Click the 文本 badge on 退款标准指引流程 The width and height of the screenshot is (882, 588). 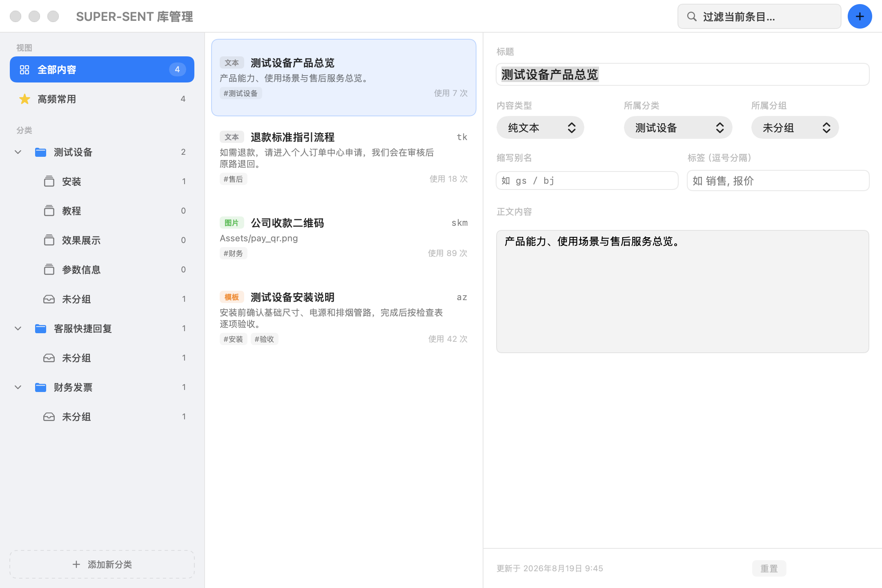pyautogui.click(x=232, y=137)
